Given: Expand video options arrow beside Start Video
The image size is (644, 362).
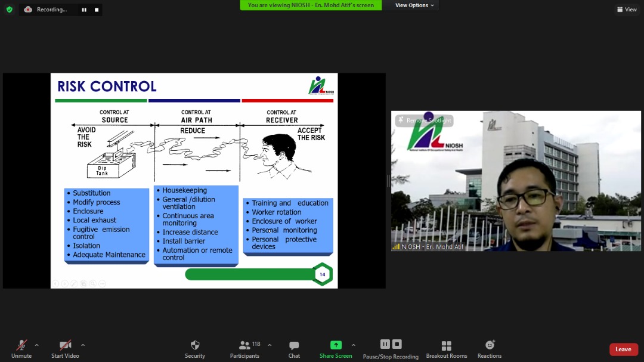Looking at the screenshot, I should coord(83,345).
